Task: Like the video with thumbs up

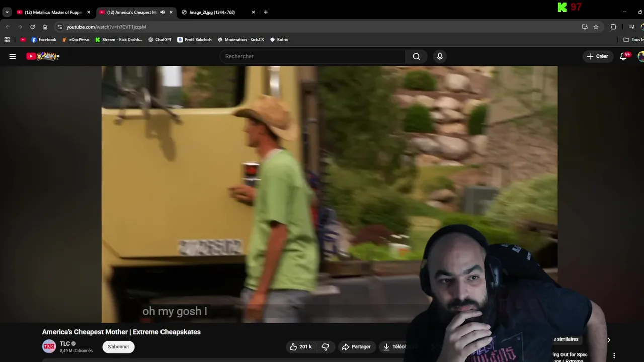Action: 300,347
